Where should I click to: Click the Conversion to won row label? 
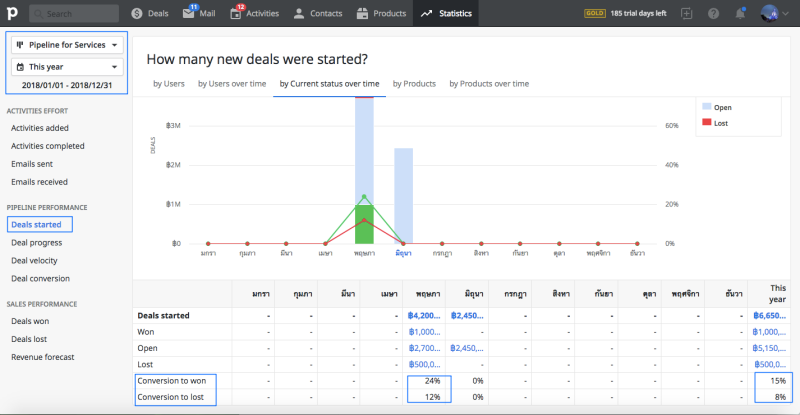click(171, 381)
